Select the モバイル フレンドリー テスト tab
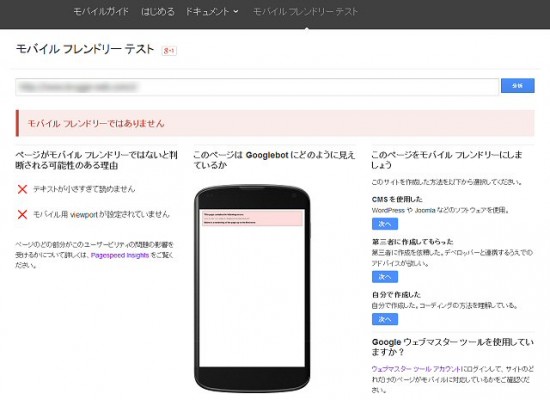550x400 pixels. pos(305,12)
